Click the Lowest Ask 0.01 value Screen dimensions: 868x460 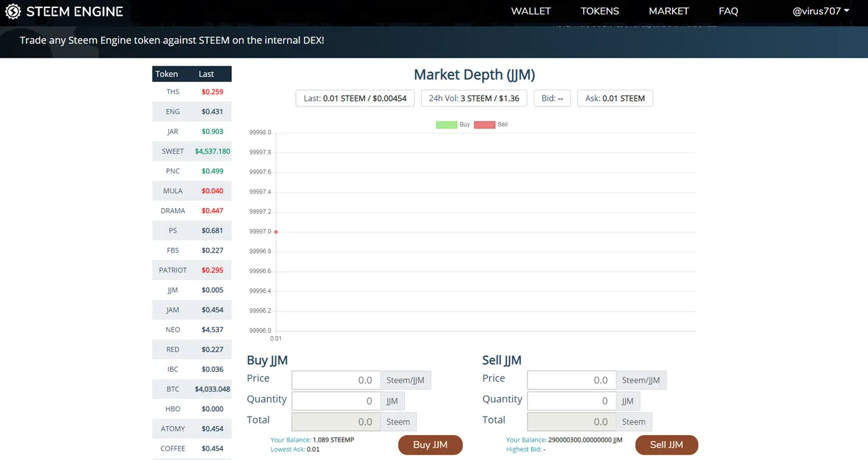313,449
